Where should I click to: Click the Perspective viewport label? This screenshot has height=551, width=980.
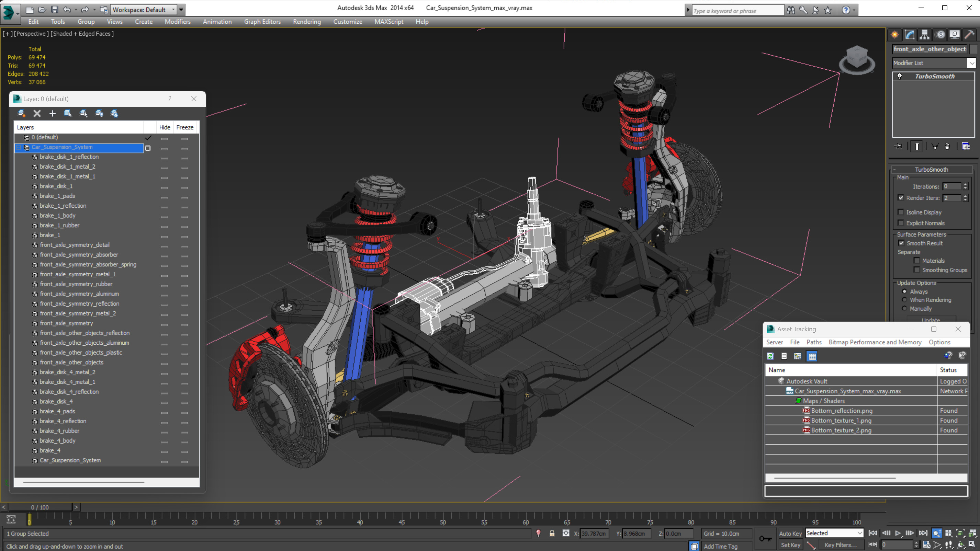tap(31, 33)
